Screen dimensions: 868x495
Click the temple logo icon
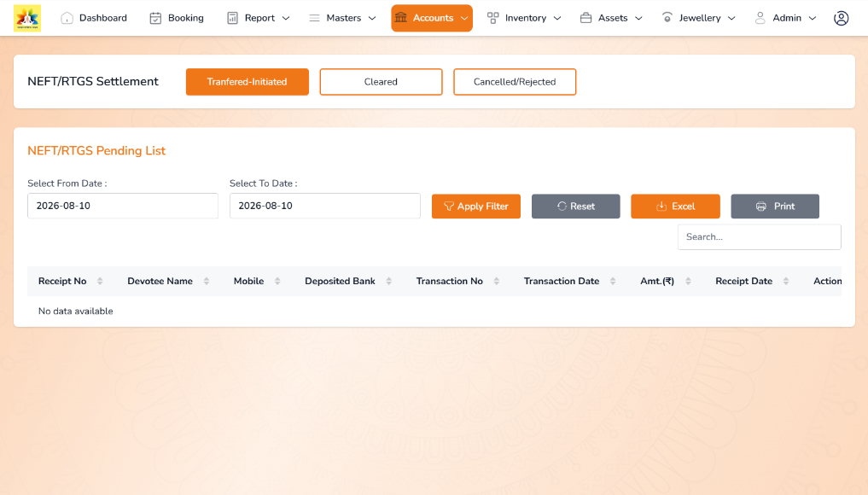(x=27, y=18)
